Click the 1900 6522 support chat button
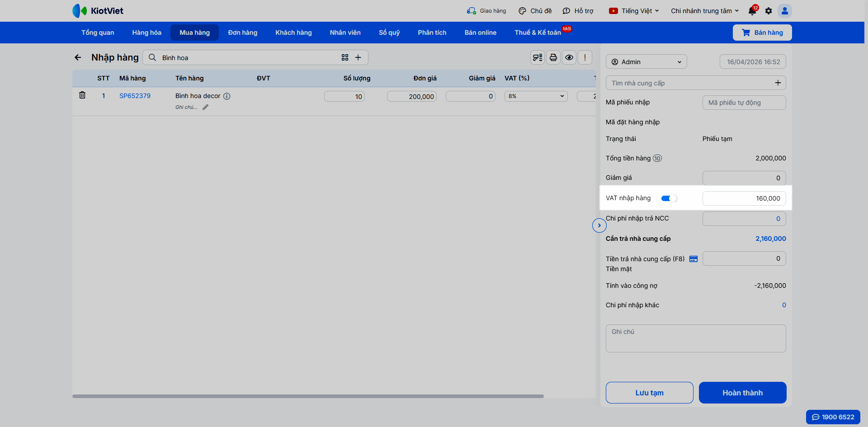 (833, 417)
